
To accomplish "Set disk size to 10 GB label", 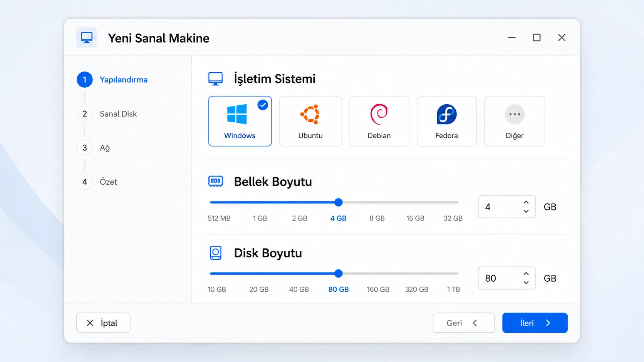I will click(217, 289).
